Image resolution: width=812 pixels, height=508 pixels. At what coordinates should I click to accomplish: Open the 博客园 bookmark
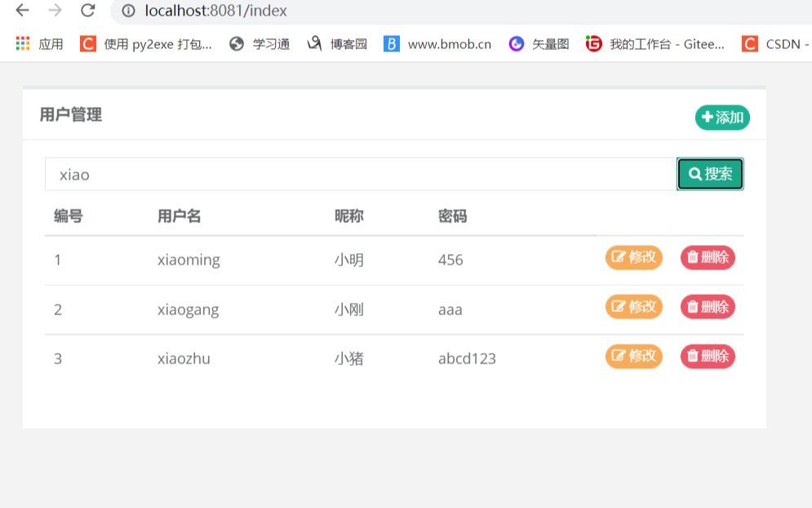(x=335, y=44)
